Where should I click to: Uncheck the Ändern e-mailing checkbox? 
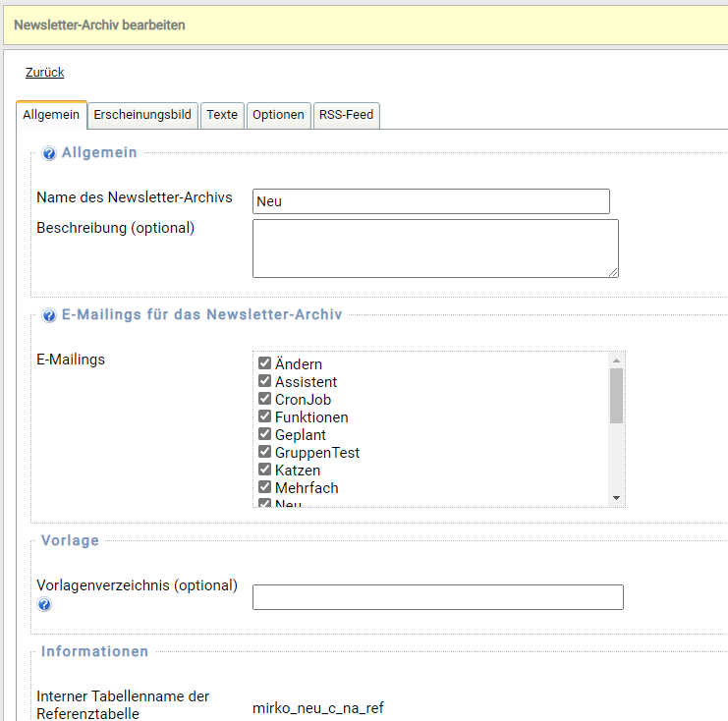pos(264,363)
